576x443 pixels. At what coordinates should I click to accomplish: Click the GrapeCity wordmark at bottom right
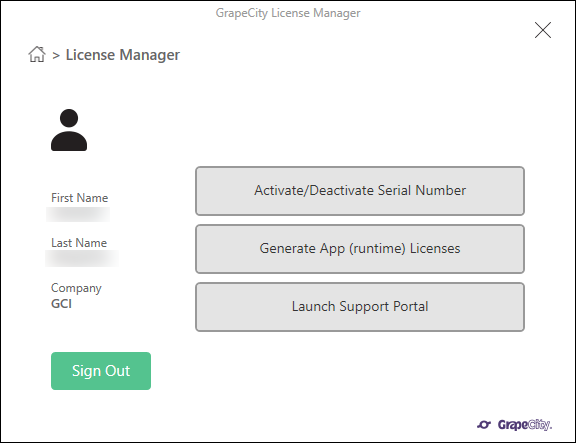(525, 425)
